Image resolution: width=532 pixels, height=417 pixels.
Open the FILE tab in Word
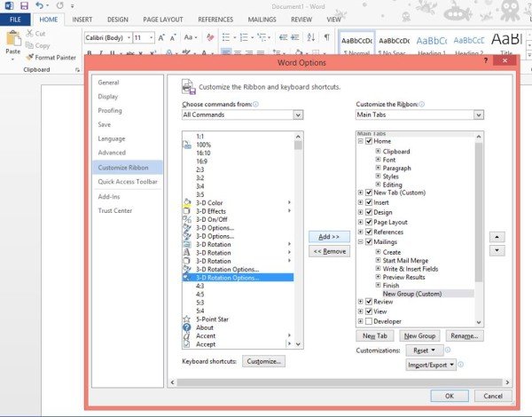pos(15,20)
